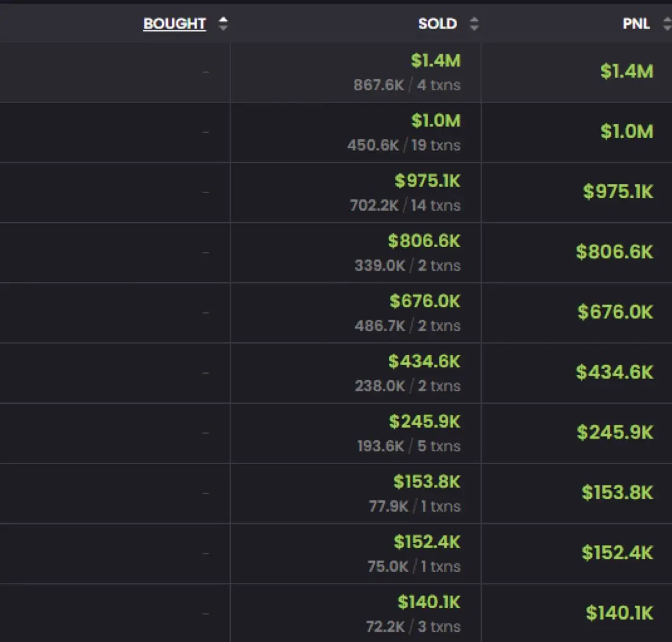Open the 450.6K / 19 txns details
The width and height of the screenshot is (672, 642).
point(404,145)
